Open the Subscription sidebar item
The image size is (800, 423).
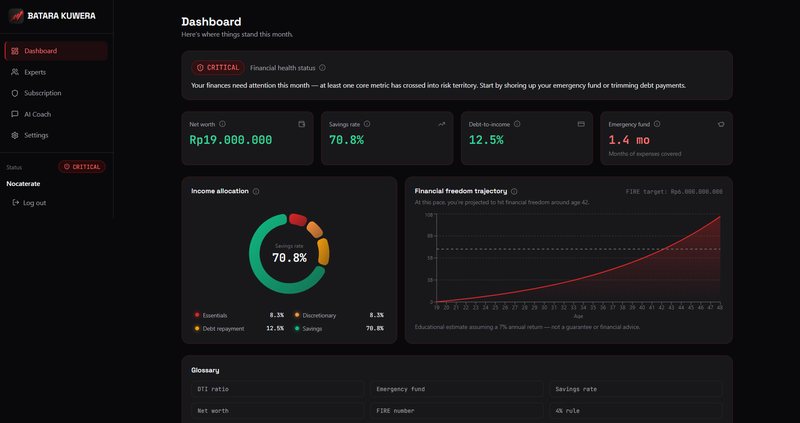click(x=56, y=93)
